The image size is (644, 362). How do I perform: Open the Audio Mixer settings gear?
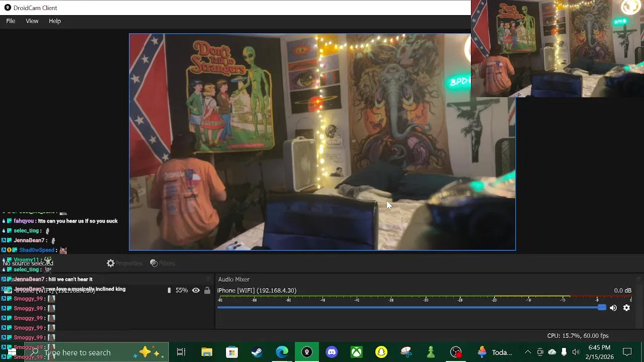[x=626, y=308]
